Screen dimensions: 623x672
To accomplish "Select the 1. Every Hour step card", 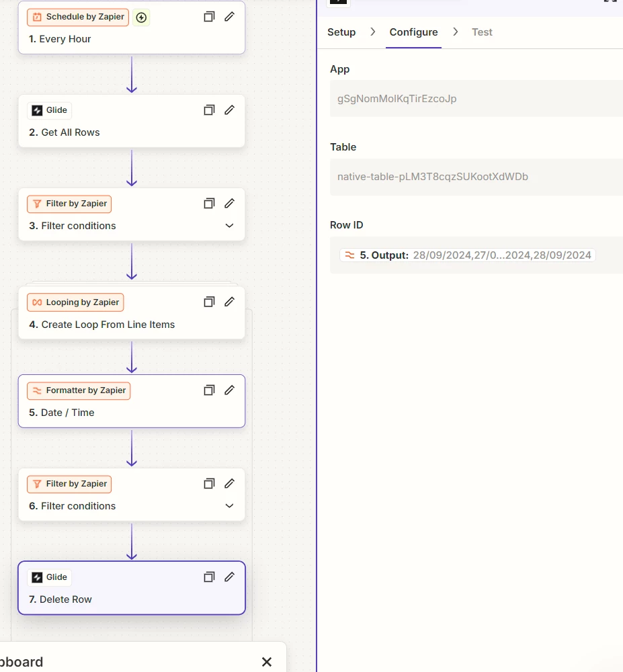I will (x=132, y=28).
